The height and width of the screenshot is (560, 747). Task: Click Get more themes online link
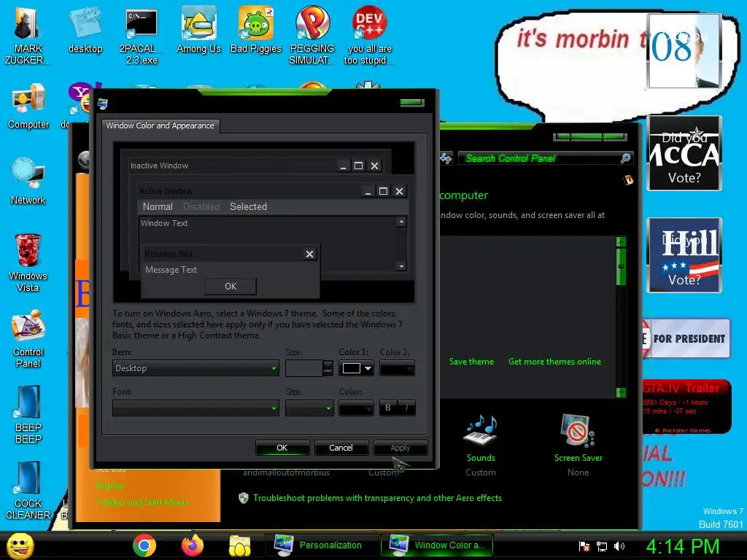click(x=554, y=362)
